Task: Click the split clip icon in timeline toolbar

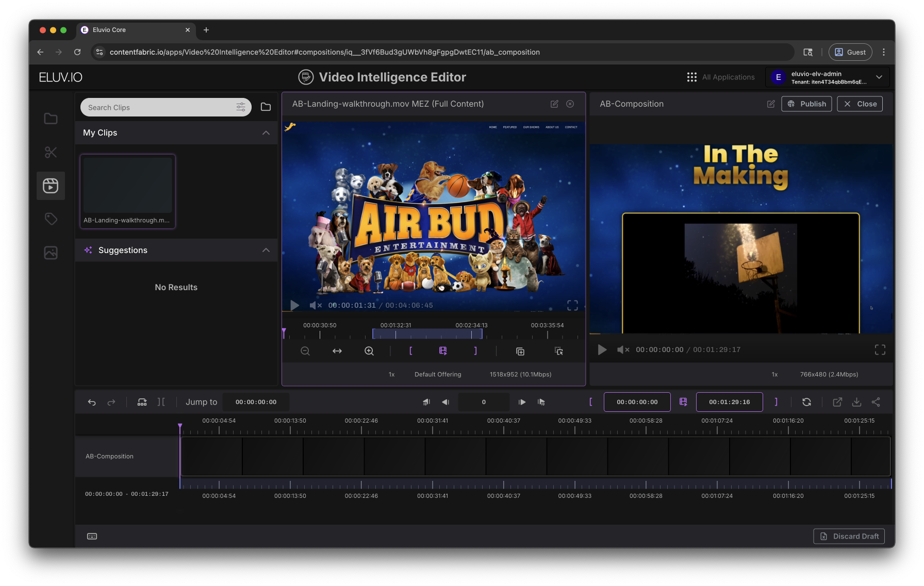Action: 142,402
